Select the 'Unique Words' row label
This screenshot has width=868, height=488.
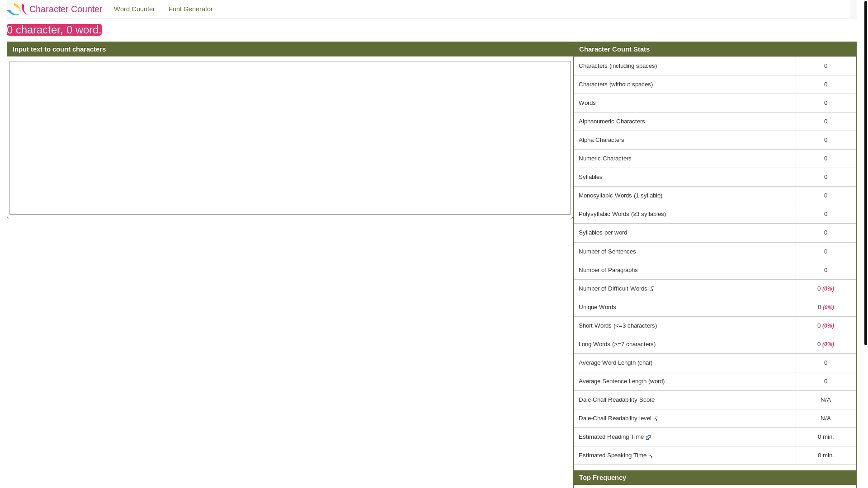(597, 307)
